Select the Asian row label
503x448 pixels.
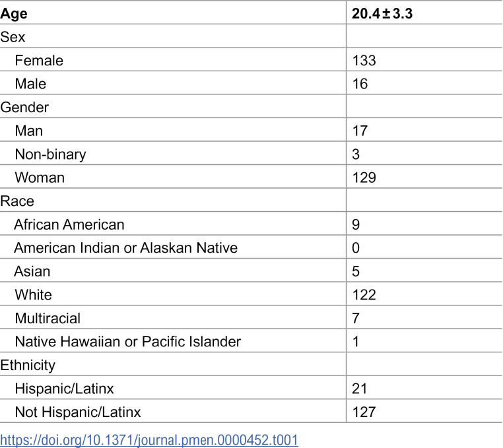(32, 271)
